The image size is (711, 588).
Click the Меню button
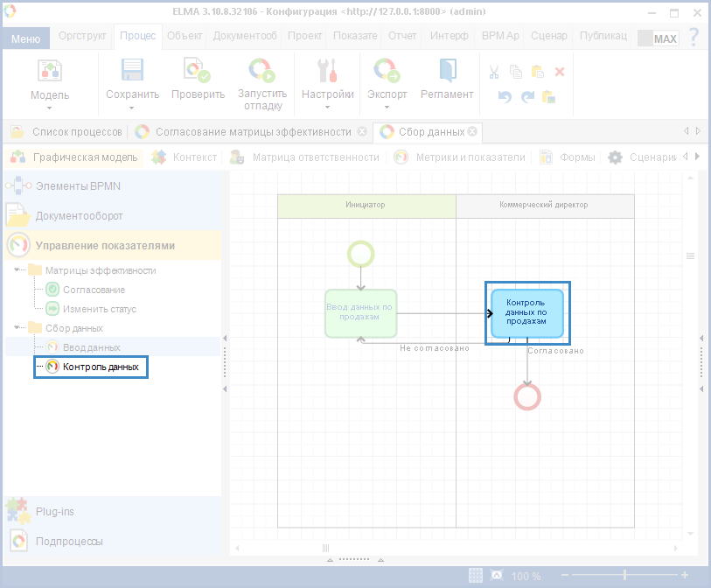(x=25, y=38)
